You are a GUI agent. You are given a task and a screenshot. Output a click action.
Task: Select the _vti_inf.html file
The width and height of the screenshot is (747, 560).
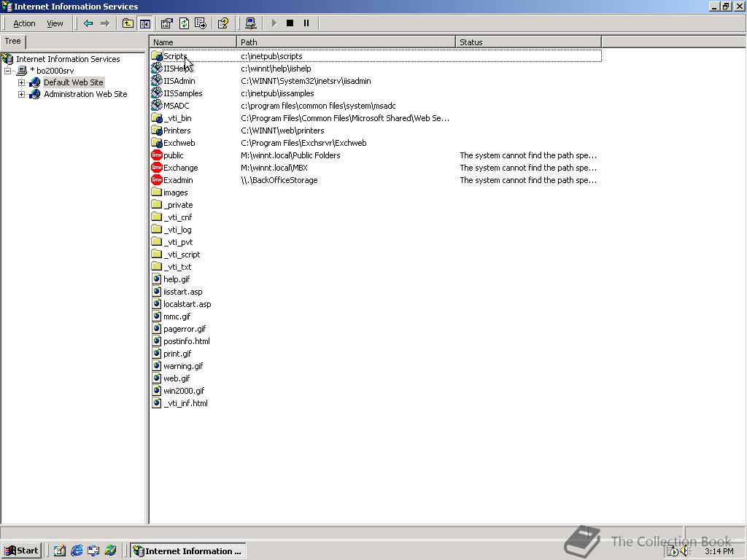pyautogui.click(x=179, y=402)
